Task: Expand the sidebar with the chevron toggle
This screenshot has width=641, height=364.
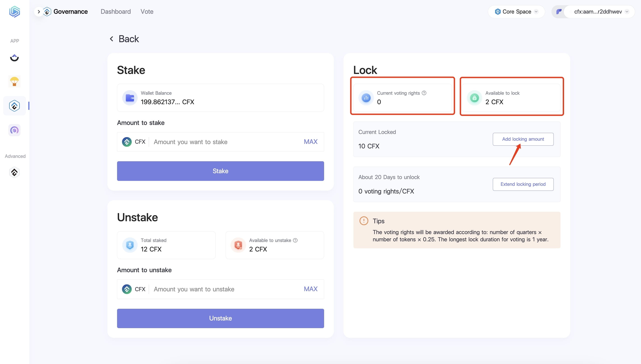Action: pos(39,12)
